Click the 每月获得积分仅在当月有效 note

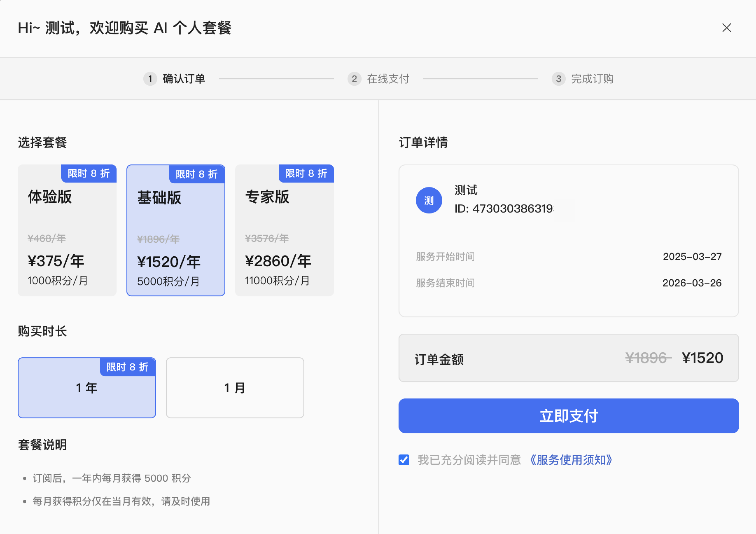pos(121,501)
